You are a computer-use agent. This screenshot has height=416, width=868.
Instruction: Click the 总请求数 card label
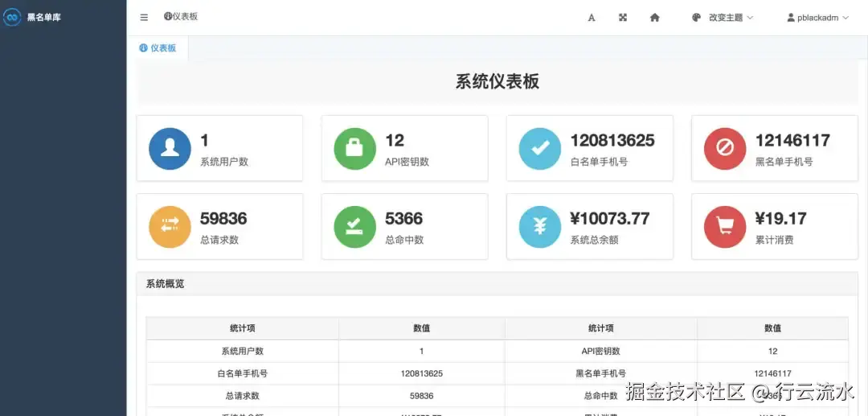click(x=219, y=240)
